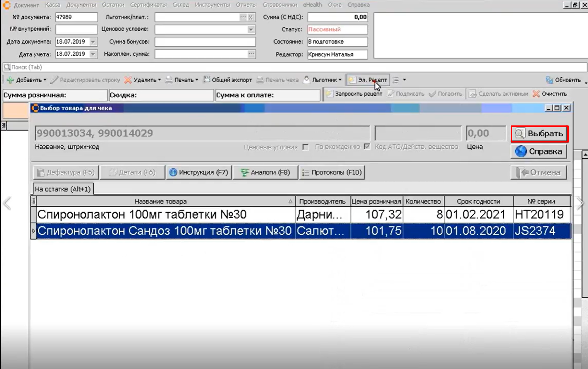Open the Ценовое условие combo box
This screenshot has height=369, width=588.
click(251, 29)
